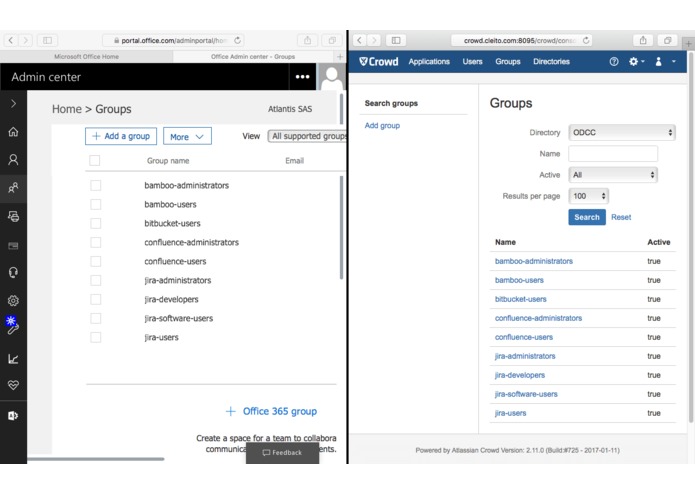The height and width of the screenshot is (494, 695).
Task: Check the bamboo-users group checkbox
Action: coord(95,204)
